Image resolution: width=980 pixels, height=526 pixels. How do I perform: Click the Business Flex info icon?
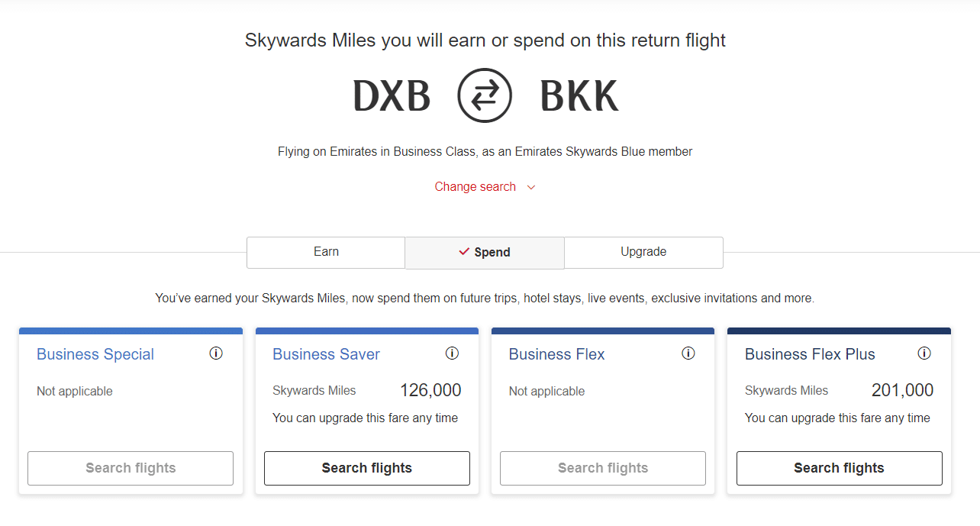point(688,353)
